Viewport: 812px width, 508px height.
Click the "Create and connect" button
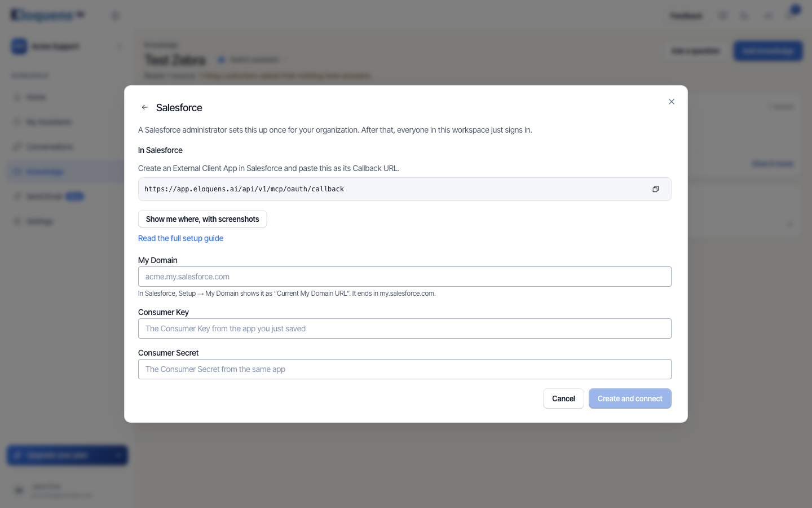(630, 398)
